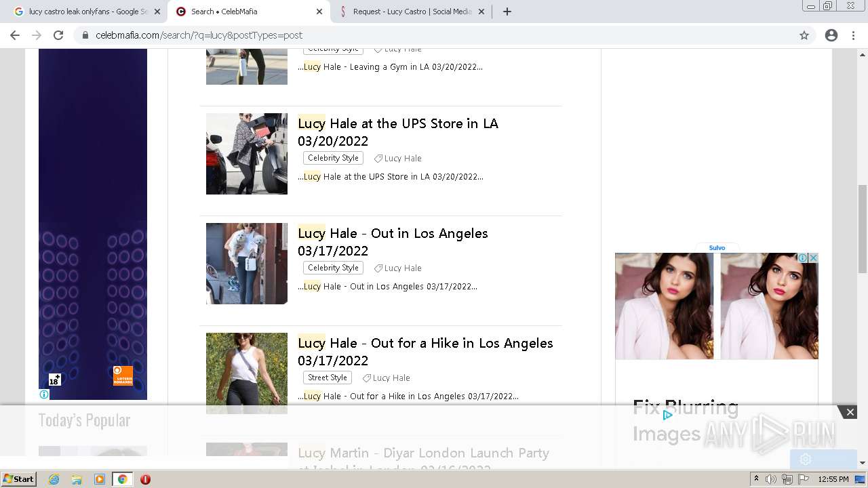Open the volume control in tray

tap(771, 479)
